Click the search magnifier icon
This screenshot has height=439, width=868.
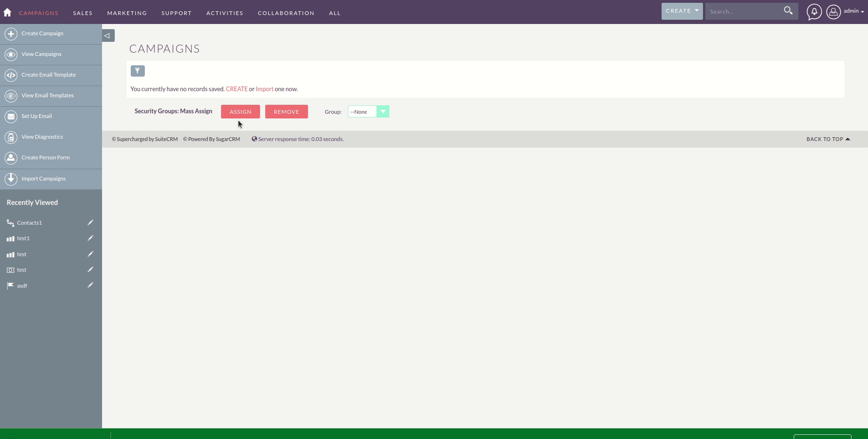point(788,11)
